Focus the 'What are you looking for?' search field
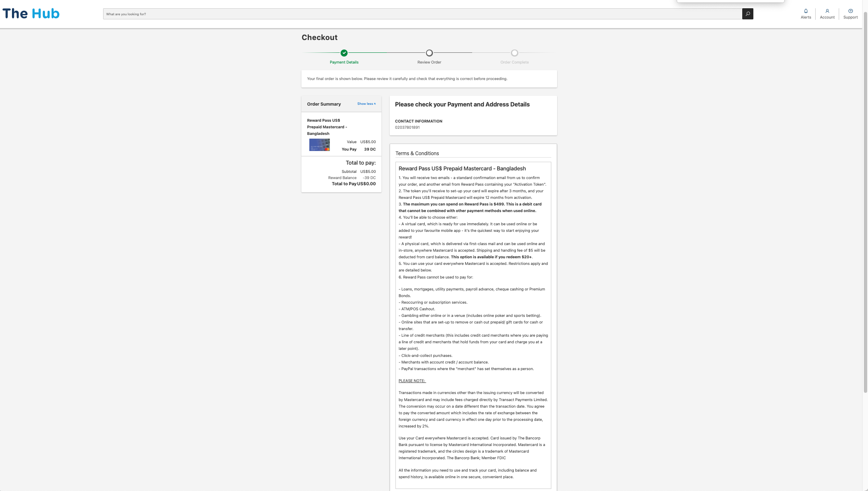Image resolution: width=868 pixels, height=491 pixels. pyautogui.click(x=423, y=14)
